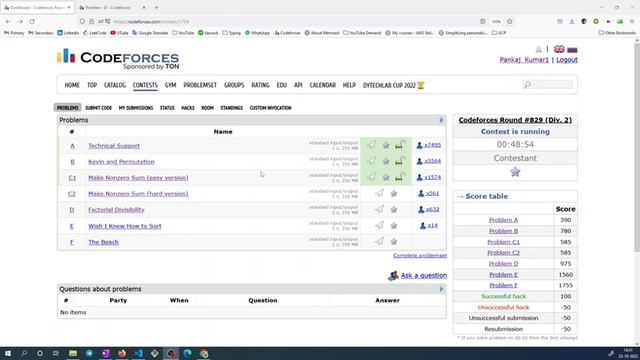Submit icon for The Beach problem
This screenshot has width=640, height=360.
379,242
